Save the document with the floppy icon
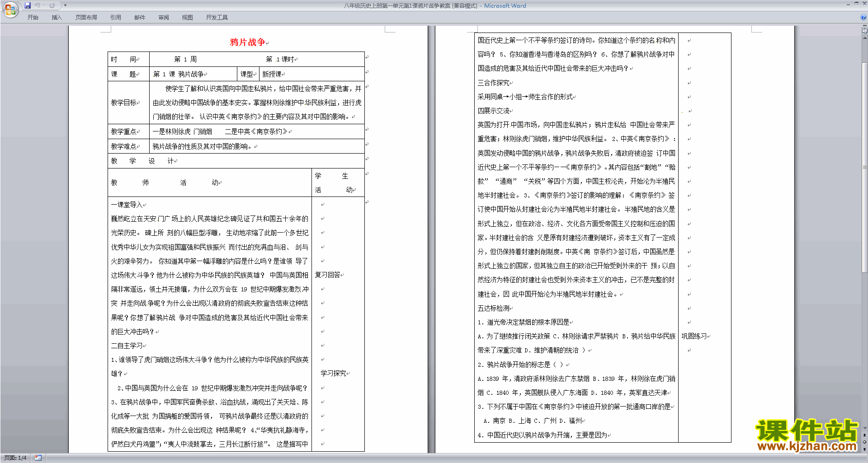Image resolution: width=868 pixels, height=463 pixels. coord(28,5)
